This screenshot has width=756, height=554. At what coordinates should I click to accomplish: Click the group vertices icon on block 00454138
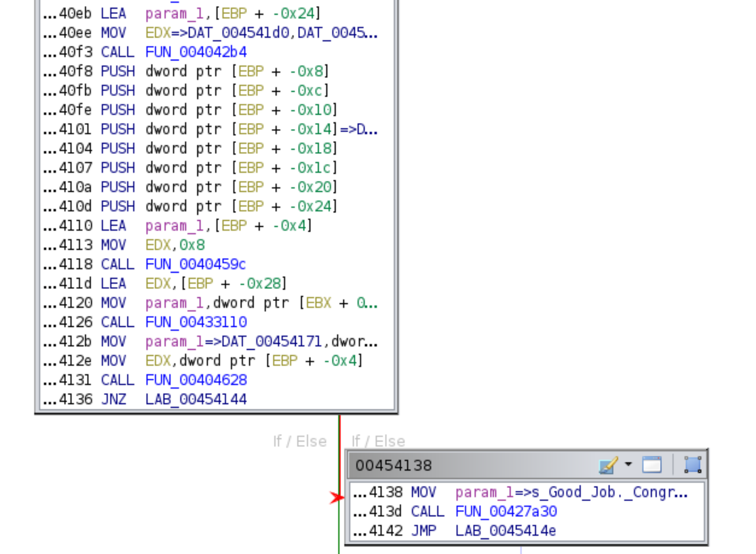pos(692,465)
